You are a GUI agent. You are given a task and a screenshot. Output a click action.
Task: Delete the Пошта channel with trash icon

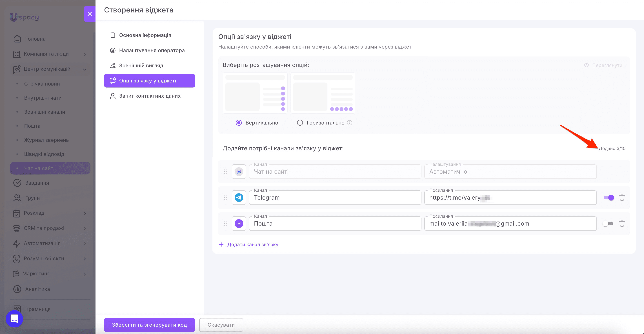[x=622, y=224]
